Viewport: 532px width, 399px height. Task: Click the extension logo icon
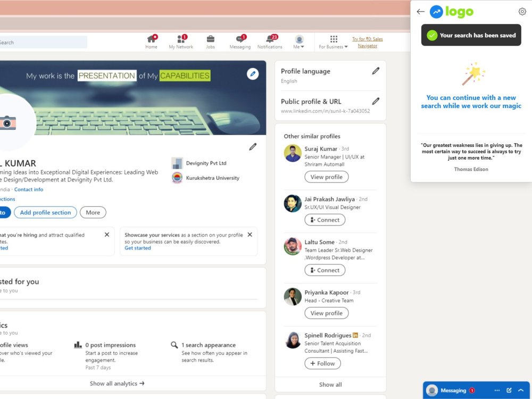click(x=436, y=12)
